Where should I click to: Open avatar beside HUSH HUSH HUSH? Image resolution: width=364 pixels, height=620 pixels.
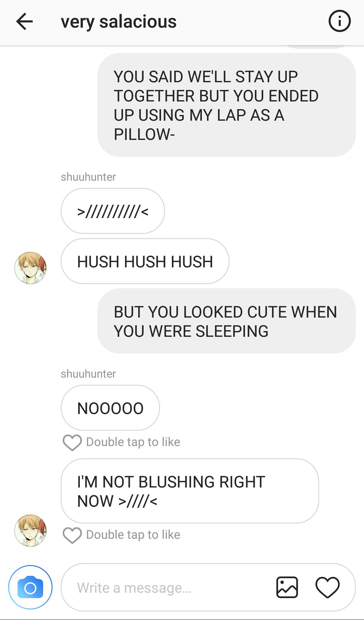[30, 268]
